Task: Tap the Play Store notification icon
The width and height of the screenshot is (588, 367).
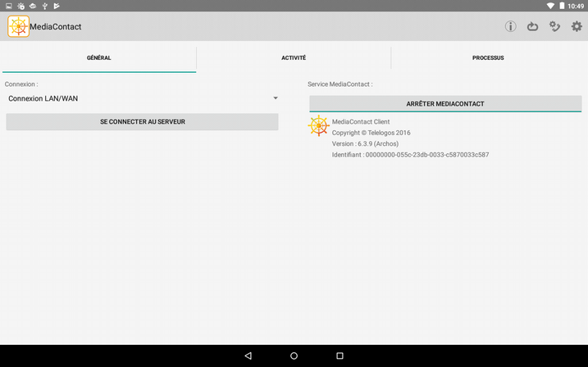Action: [x=57, y=6]
